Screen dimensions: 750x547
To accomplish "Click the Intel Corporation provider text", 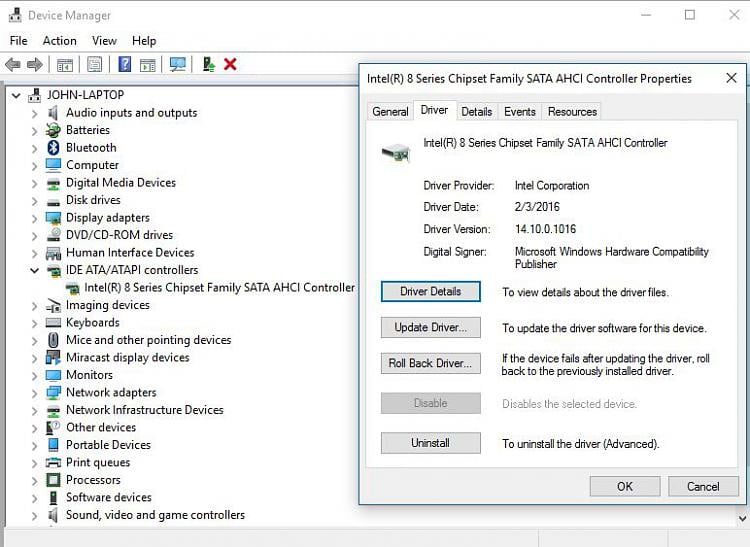I will pyautogui.click(x=552, y=186).
